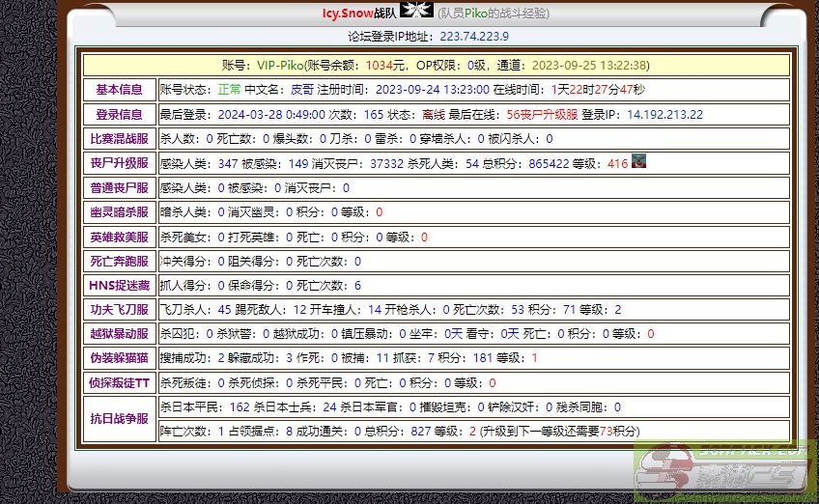
Task: Select the 功夫飞刀服 row header
Action: [120, 310]
